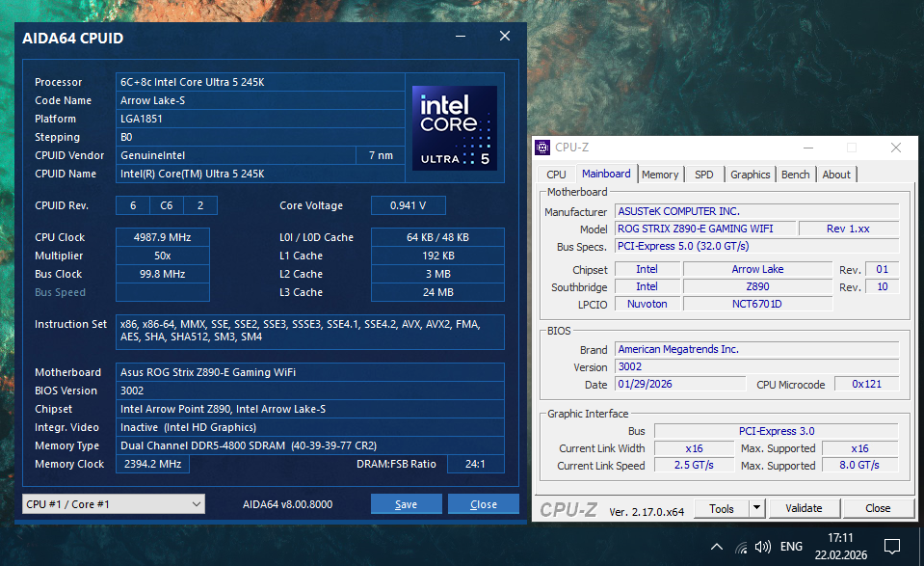The width and height of the screenshot is (924, 566).
Task: Click the 'Rev 1.xx' model revision field
Action: (x=849, y=229)
